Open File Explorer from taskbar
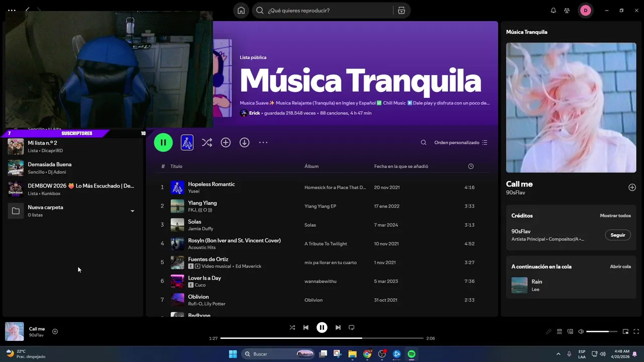Viewport: 644px width, 362px height. 352,354
